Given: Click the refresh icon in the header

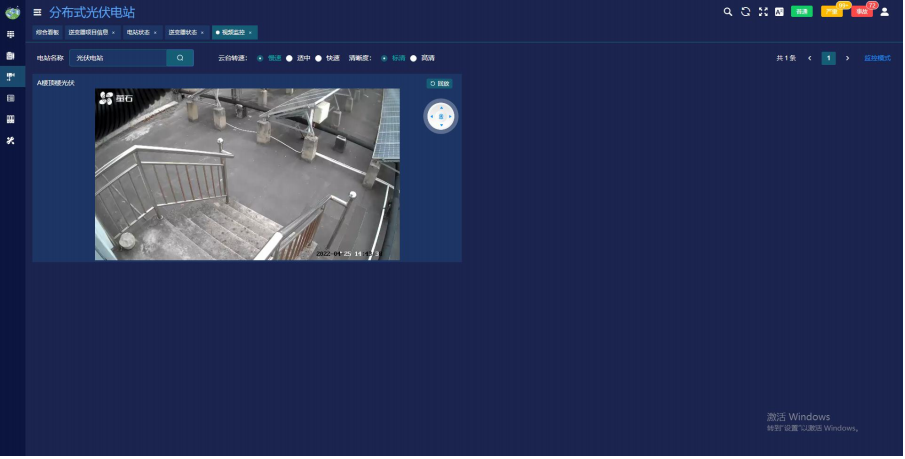Looking at the screenshot, I should [746, 12].
